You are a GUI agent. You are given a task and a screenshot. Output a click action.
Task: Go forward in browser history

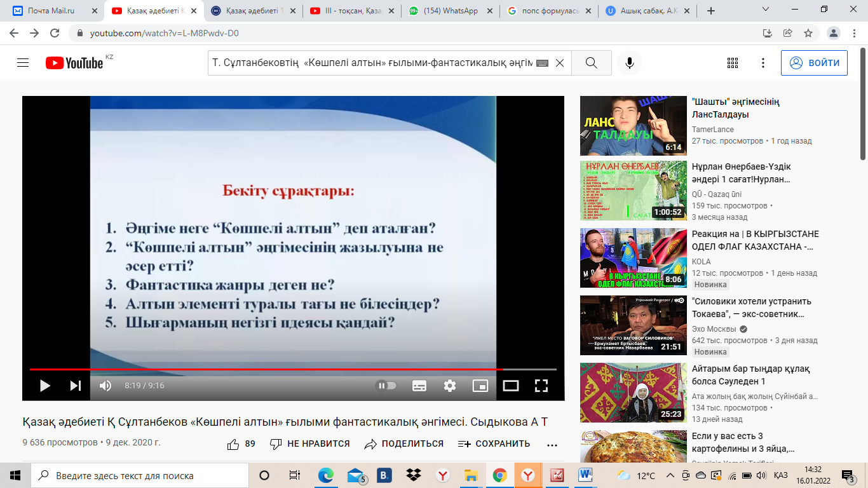click(34, 33)
